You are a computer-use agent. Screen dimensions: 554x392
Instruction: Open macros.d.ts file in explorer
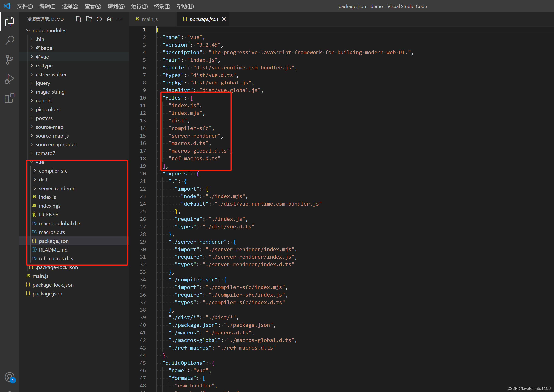click(74, 232)
